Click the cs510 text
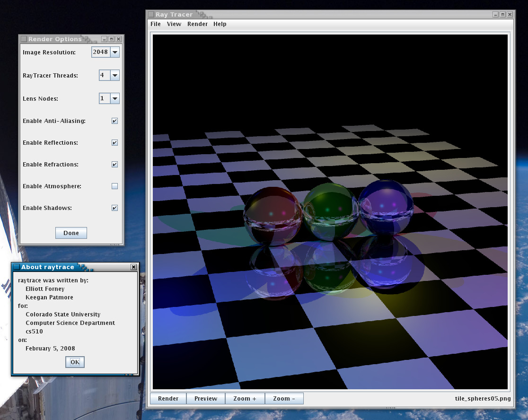The image size is (528, 420). point(34,332)
